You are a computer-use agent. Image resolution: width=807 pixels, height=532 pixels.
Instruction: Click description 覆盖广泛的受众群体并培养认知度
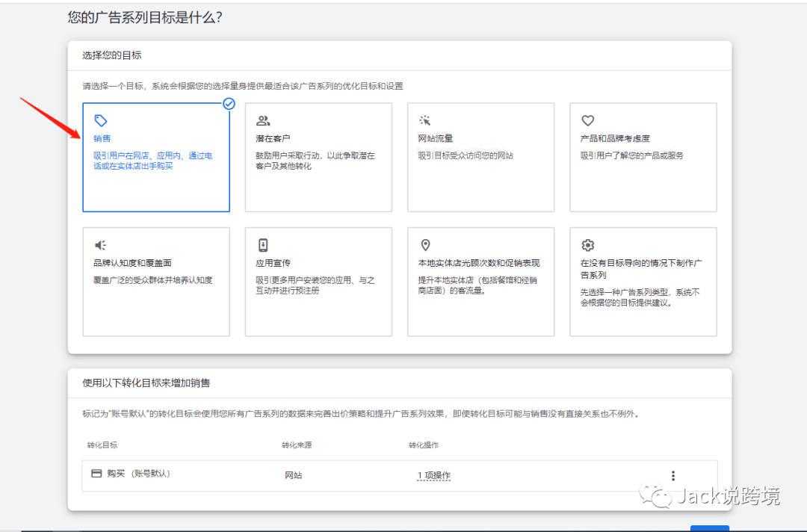point(153,280)
